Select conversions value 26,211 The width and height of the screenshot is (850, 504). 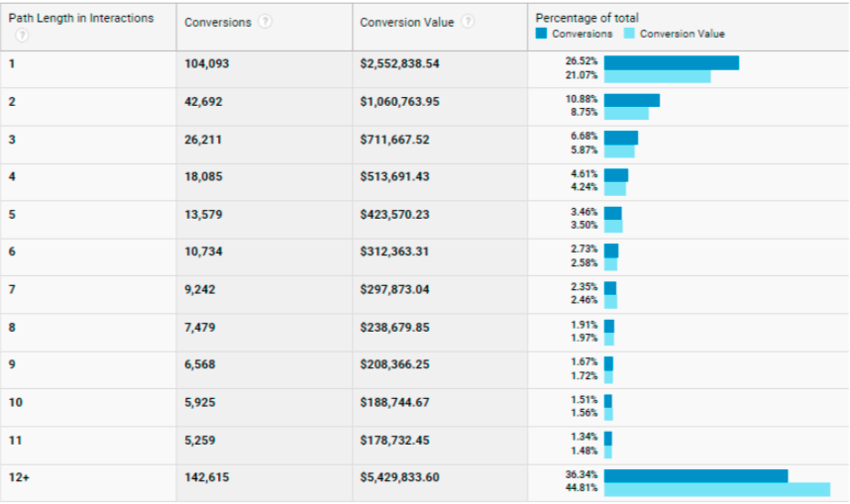click(203, 140)
